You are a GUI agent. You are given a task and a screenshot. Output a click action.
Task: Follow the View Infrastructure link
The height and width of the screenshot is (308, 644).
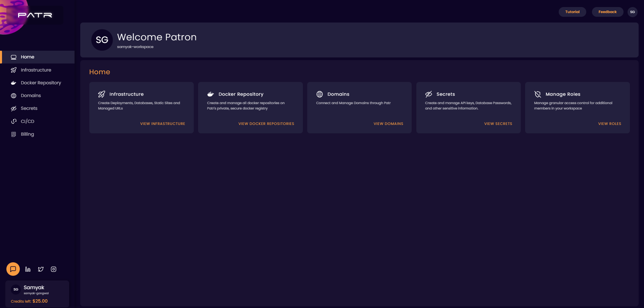pos(163,124)
